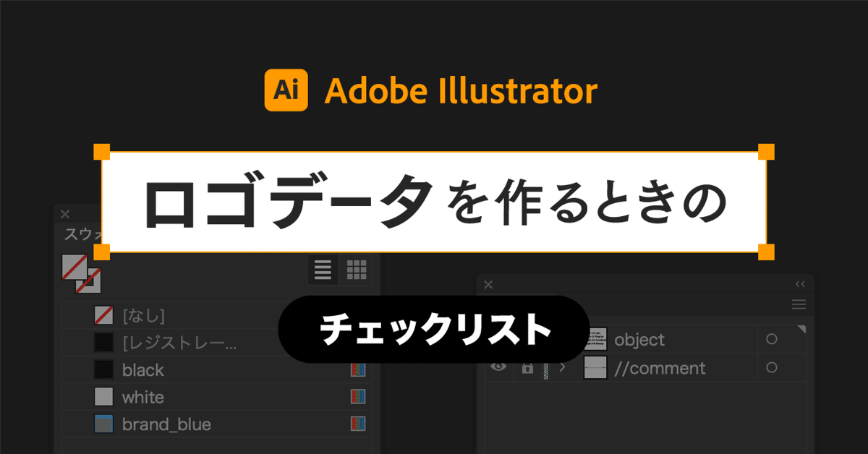Click the '[なし]' swatch label
Screen dimensions: 868x454
click(x=144, y=315)
